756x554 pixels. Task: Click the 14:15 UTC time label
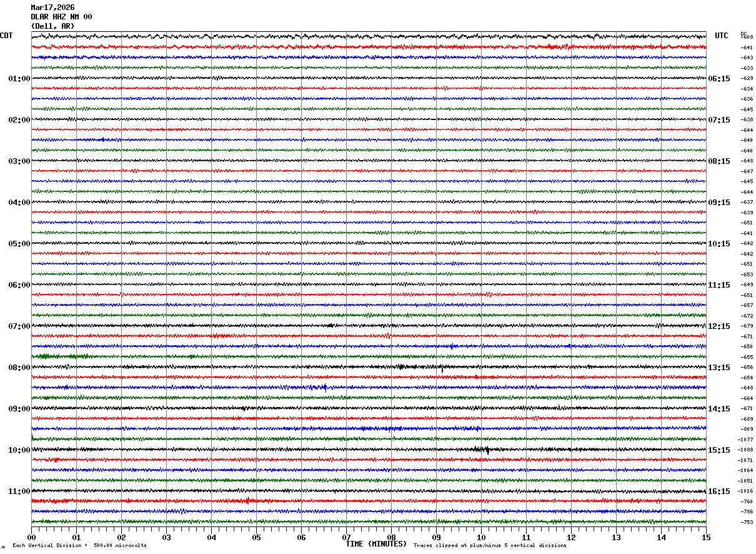(719, 409)
